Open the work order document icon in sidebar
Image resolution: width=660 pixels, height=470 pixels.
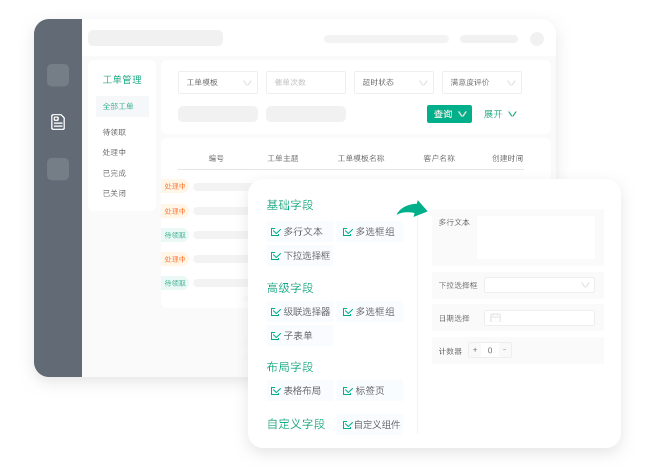click(58, 122)
